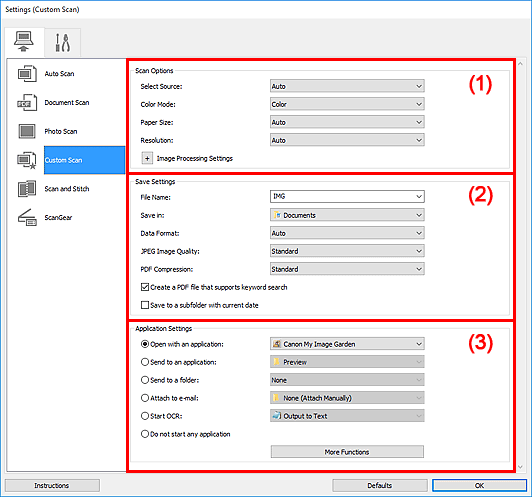Uncheck Create a PDF file supporting keyword search

click(x=145, y=287)
